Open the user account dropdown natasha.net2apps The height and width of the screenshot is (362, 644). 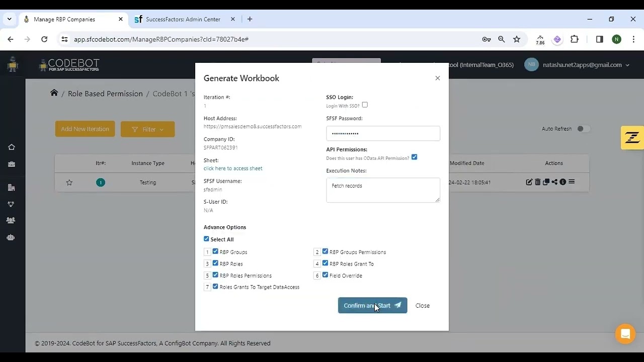click(577, 65)
